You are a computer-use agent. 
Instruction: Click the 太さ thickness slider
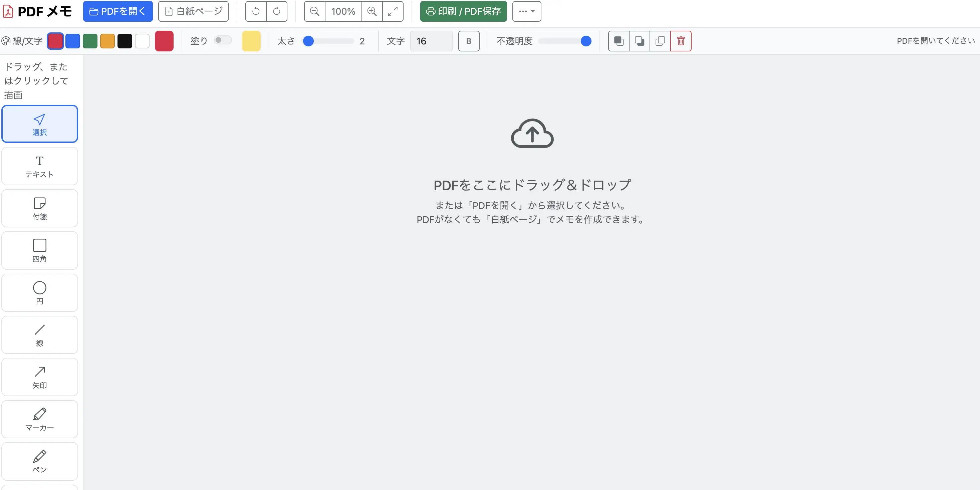pos(328,41)
